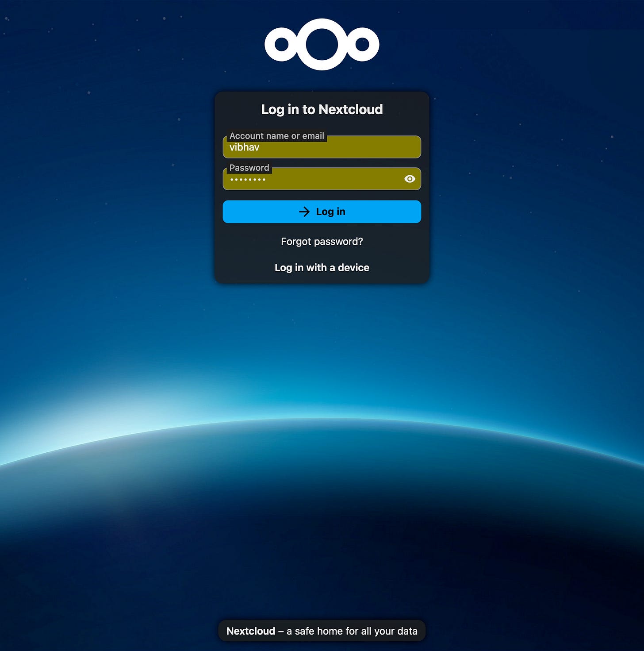This screenshot has width=644, height=651.
Task: Choose Log in with a device
Action: pos(322,268)
